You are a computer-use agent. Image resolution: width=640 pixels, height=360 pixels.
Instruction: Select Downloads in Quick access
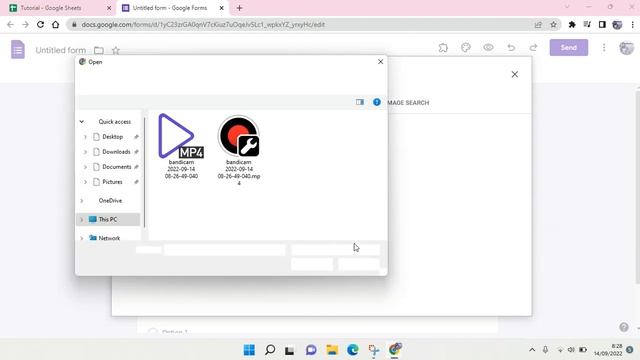[x=116, y=152]
